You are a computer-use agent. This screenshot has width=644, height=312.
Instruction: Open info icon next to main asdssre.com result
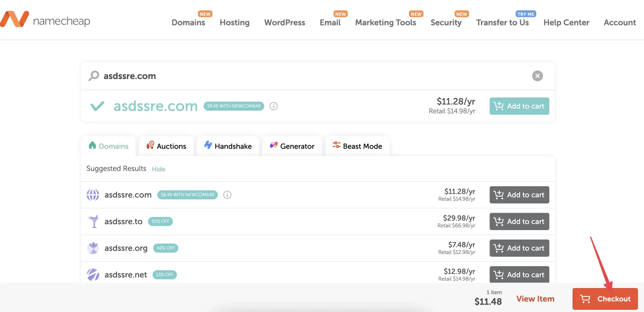click(x=273, y=106)
